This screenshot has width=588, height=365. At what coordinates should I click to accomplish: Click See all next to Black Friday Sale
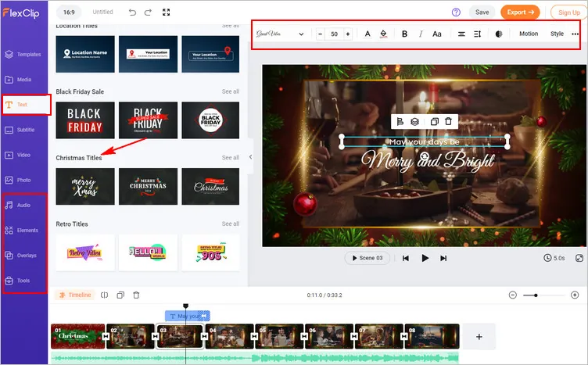(230, 91)
